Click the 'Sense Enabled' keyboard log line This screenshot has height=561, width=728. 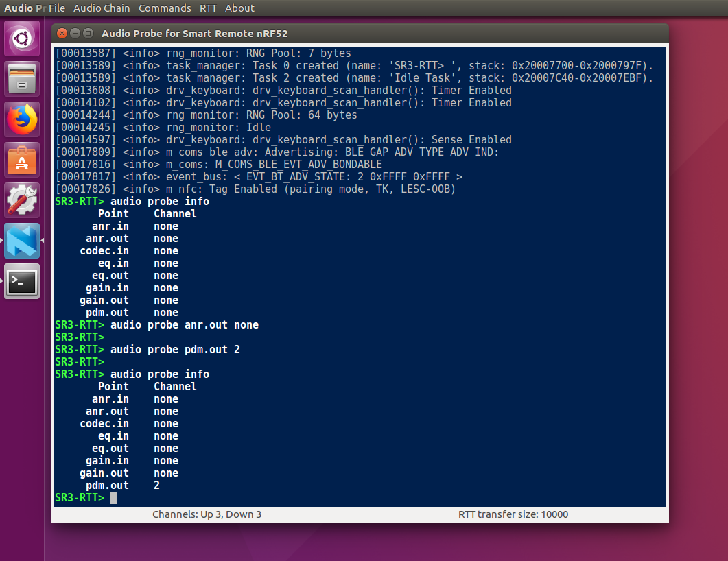click(x=283, y=140)
